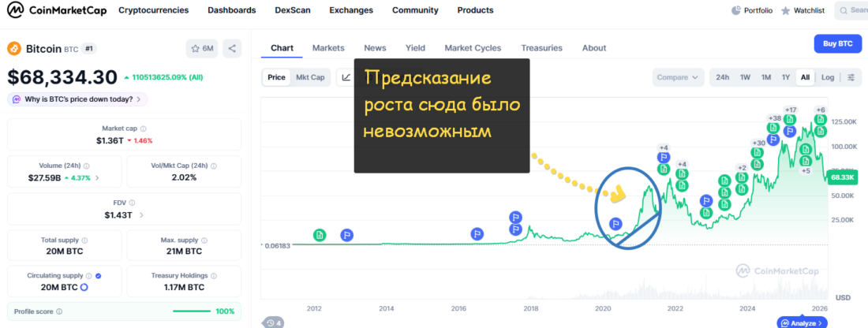This screenshot has height=328, width=868.
Task: Open the DexScan menu
Action: 293,10
